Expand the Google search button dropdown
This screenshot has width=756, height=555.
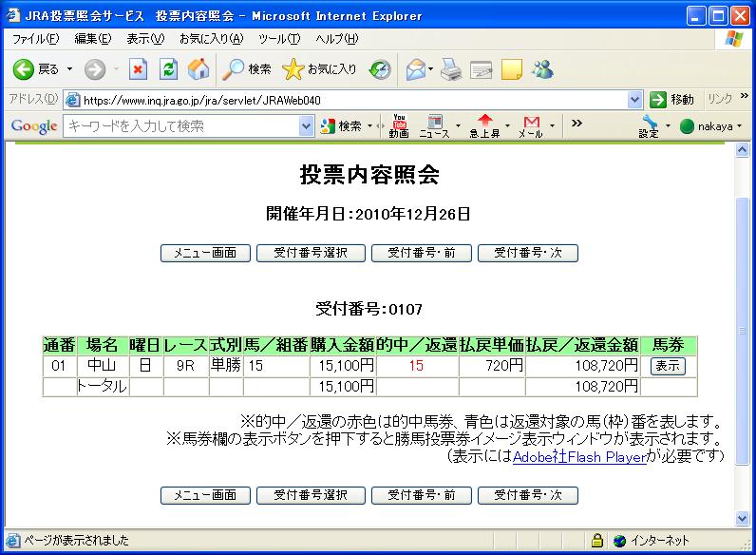click(369, 126)
